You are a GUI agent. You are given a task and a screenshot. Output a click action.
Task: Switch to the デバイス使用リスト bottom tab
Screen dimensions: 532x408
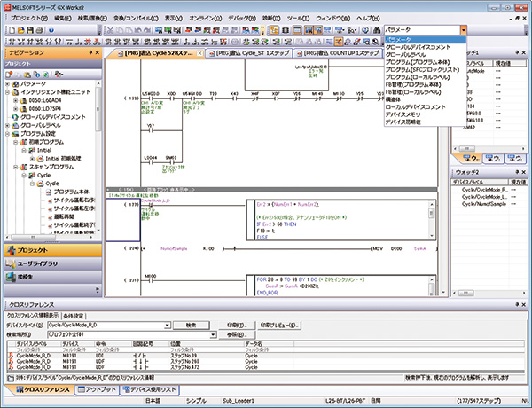click(x=150, y=389)
